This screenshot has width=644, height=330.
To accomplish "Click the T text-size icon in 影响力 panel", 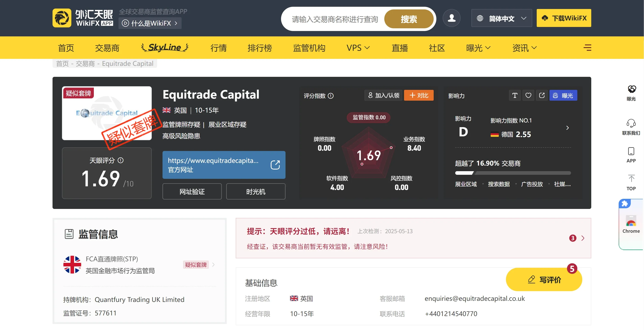I will [515, 95].
